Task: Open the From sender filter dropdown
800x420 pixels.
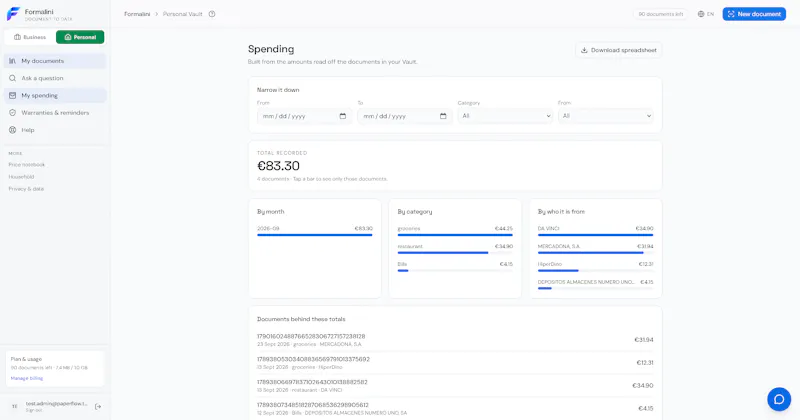Action: [606, 116]
